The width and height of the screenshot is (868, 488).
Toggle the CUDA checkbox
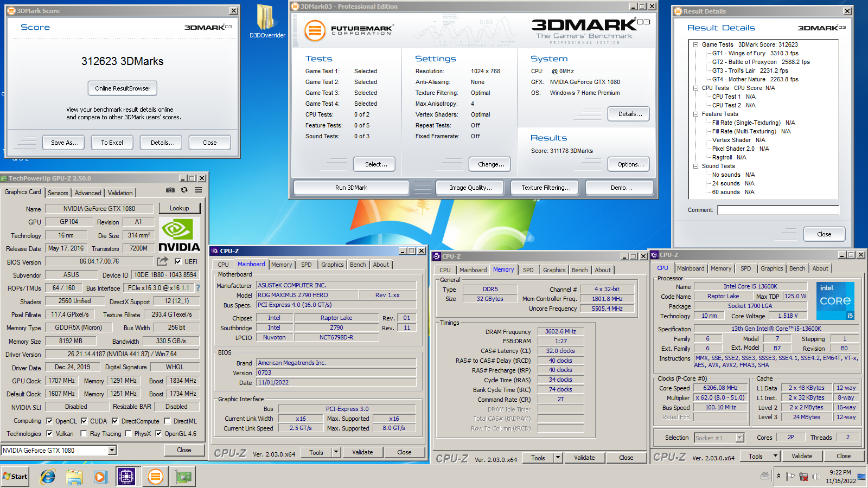click(84, 421)
